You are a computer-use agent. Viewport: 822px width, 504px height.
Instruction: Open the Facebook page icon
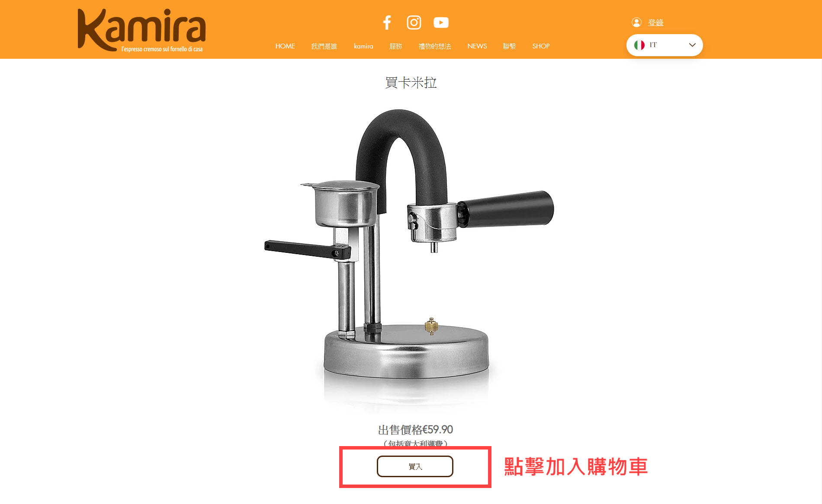pos(387,22)
